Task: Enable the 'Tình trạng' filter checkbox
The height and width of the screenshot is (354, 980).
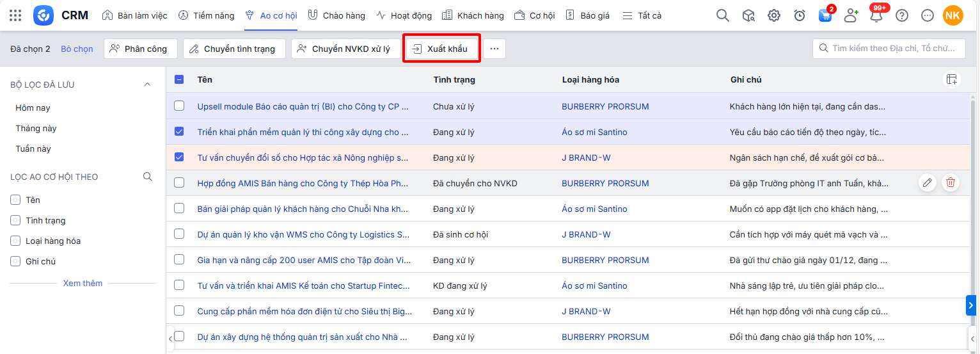Action: [16, 220]
